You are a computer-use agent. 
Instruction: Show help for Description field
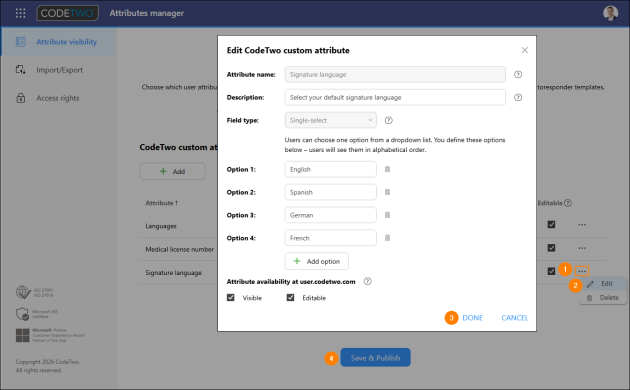(x=518, y=97)
